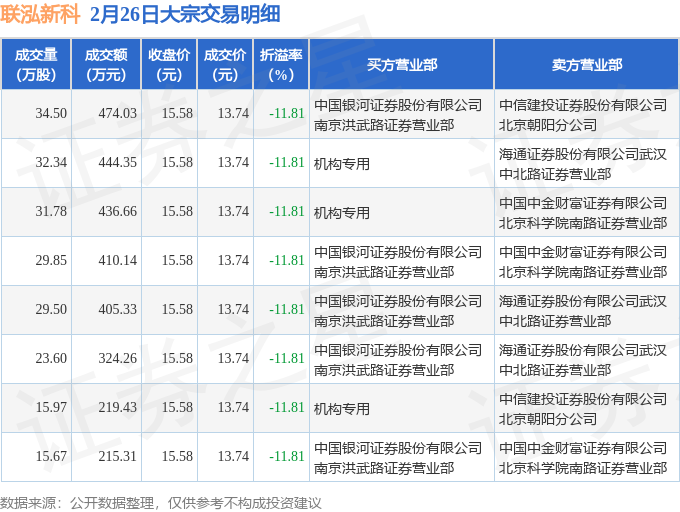
Task: Click closing price 15.58 in the 474.03 row
Action: (x=177, y=114)
